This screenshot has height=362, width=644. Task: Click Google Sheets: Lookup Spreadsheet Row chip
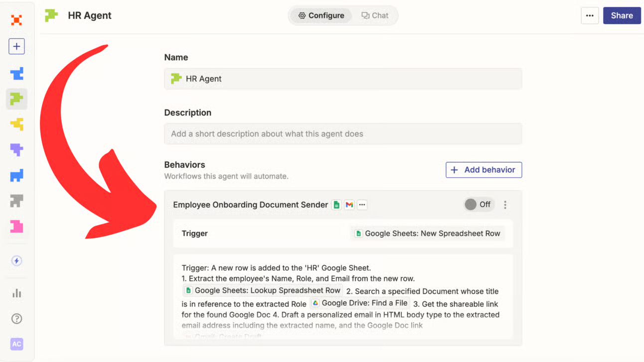click(x=262, y=290)
